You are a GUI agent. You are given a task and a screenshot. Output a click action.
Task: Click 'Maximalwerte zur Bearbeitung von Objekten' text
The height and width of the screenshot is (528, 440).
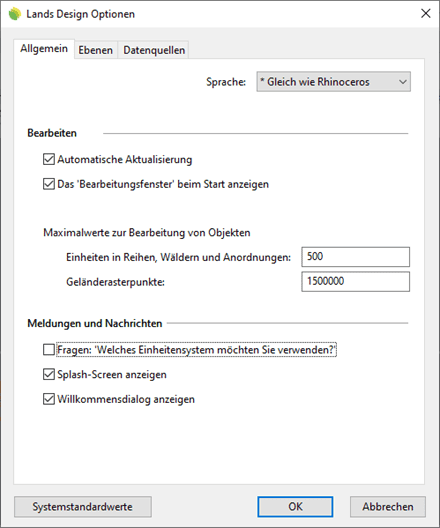tap(147, 233)
